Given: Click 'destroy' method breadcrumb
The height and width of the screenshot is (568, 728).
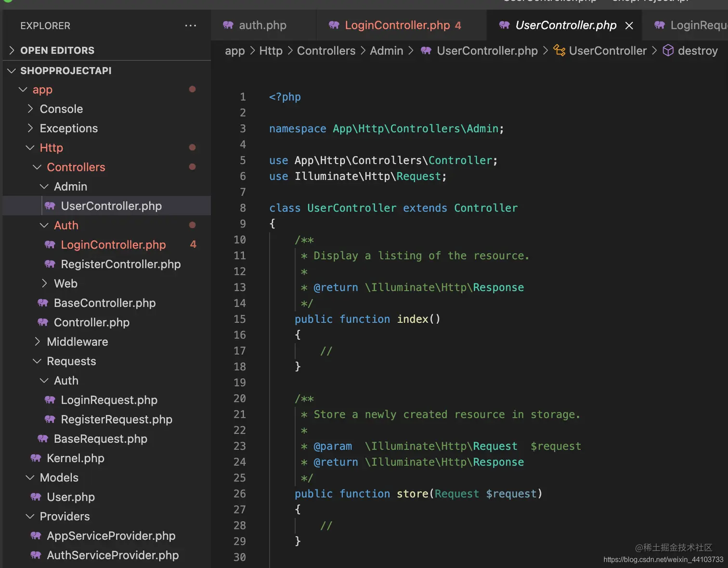Looking at the screenshot, I should click(698, 51).
